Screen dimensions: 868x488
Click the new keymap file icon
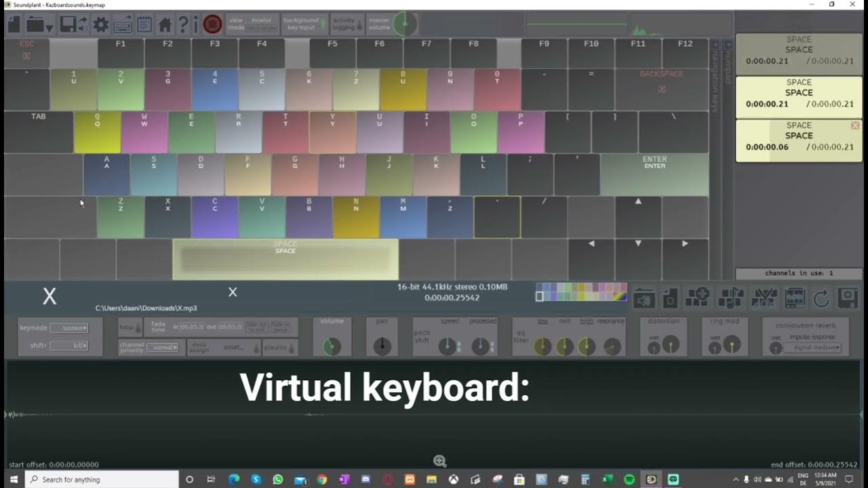coord(14,25)
